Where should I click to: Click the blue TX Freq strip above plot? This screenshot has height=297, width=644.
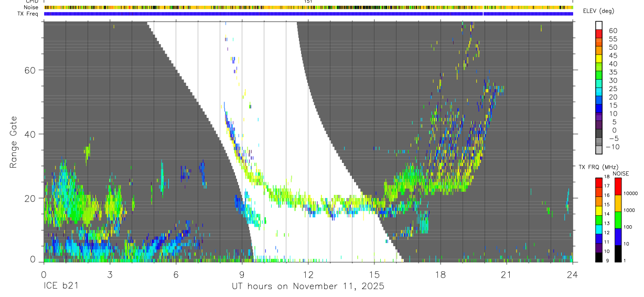(x=308, y=14)
